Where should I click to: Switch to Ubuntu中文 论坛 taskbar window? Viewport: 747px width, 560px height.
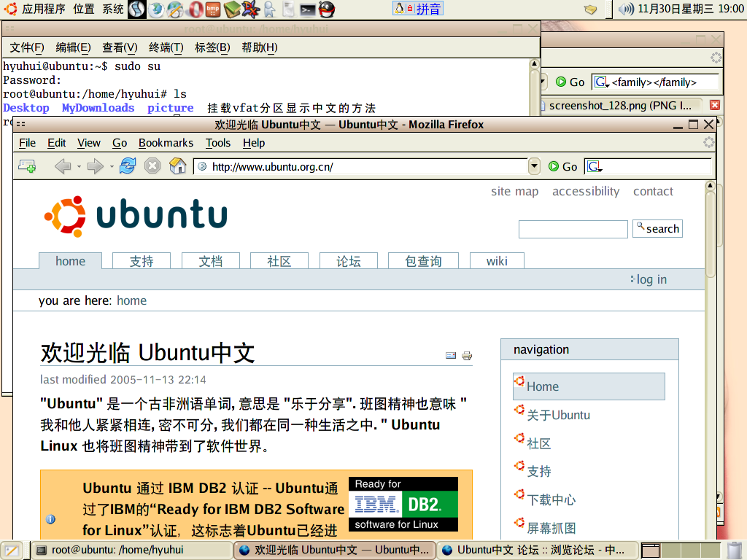(538, 550)
